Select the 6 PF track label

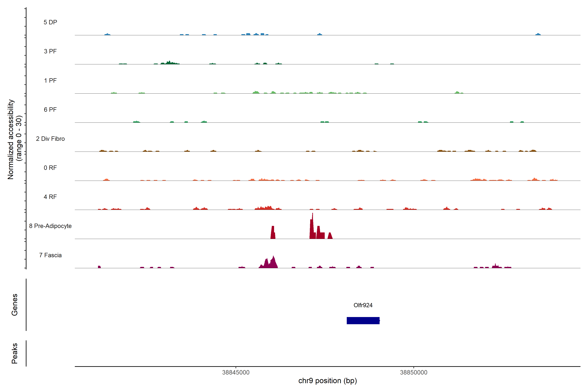point(50,109)
